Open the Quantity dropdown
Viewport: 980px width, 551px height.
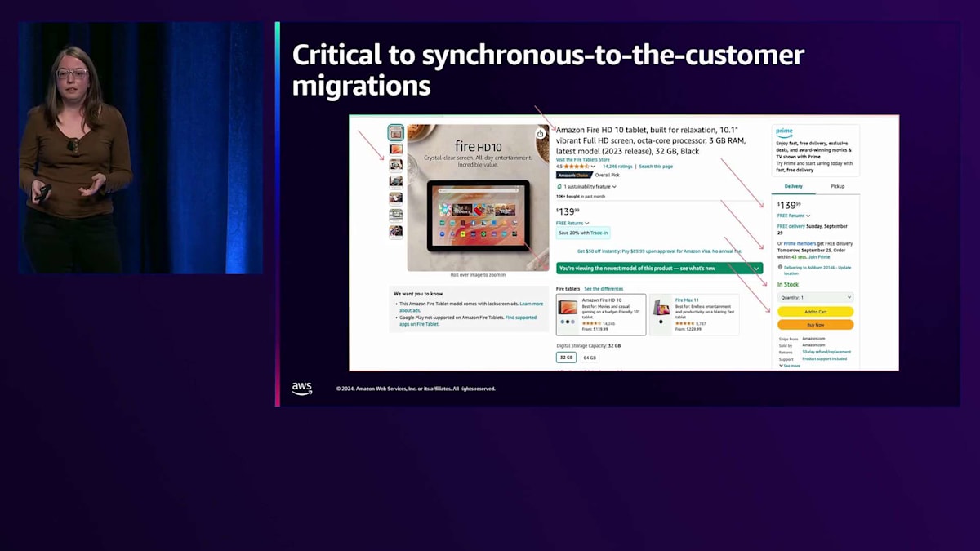[815, 298]
